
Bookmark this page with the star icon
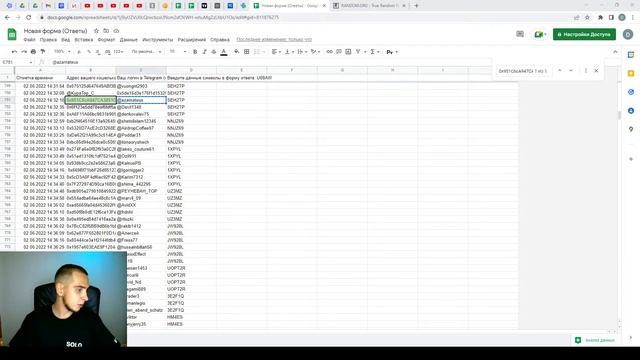pyautogui.click(x=587, y=18)
